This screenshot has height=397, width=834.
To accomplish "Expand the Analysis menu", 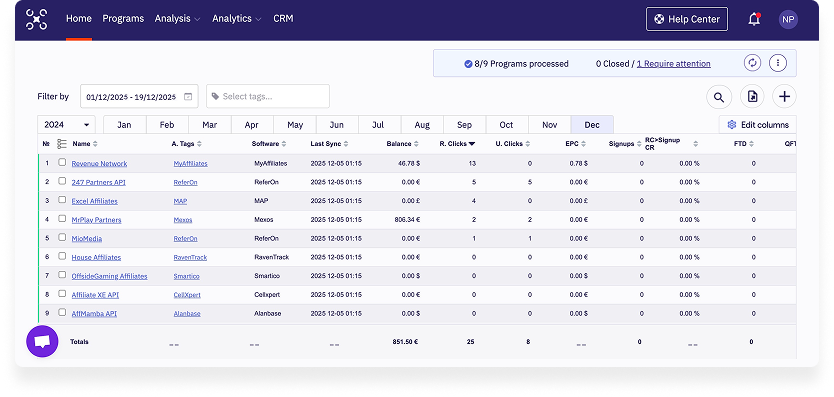I will point(177,19).
